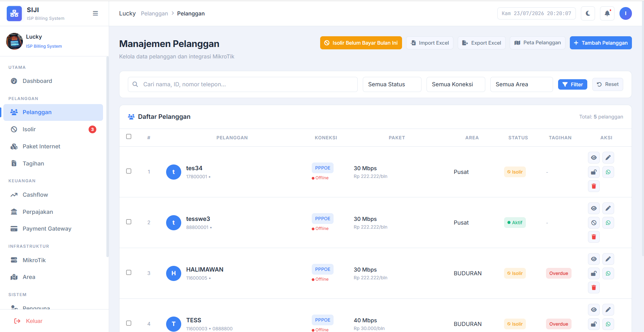Click Import Excel button

tap(430, 43)
